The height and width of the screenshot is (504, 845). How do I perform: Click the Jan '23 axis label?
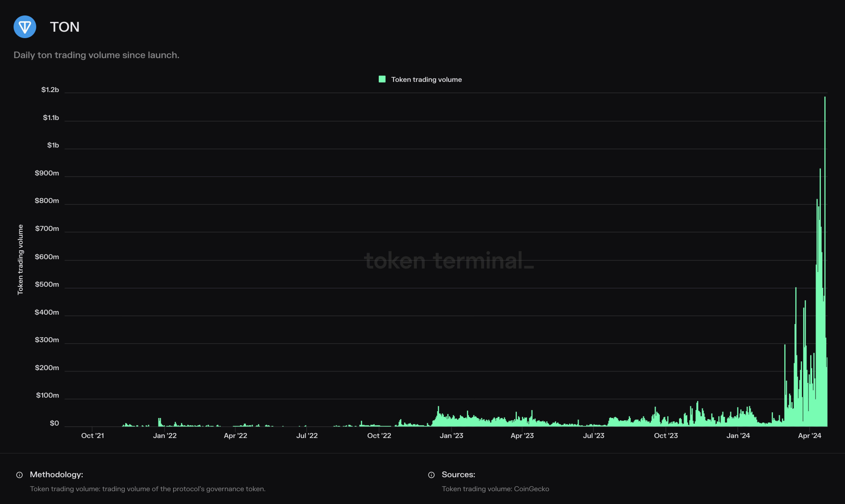[451, 435]
